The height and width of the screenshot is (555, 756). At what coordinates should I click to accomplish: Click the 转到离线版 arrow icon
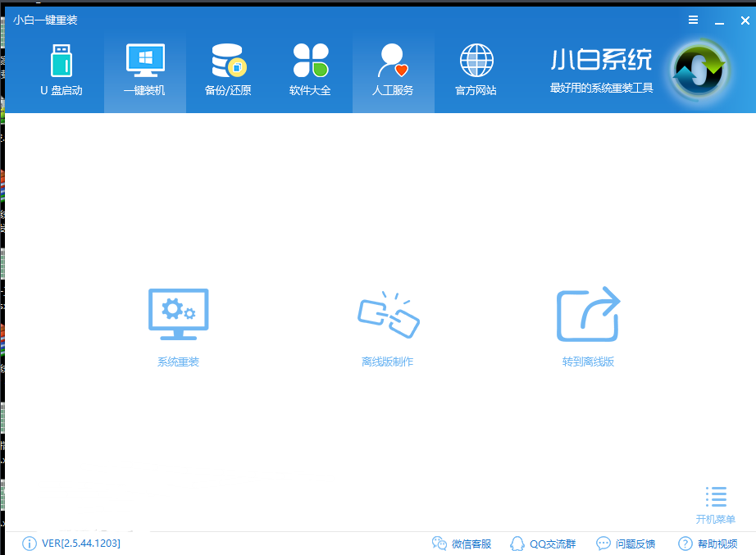[x=589, y=314]
